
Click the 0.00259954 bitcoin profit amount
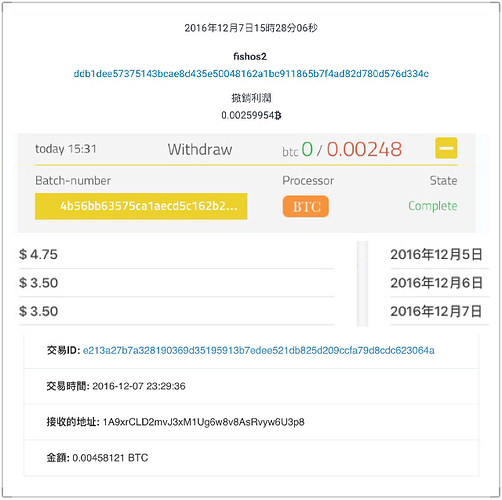251,115
